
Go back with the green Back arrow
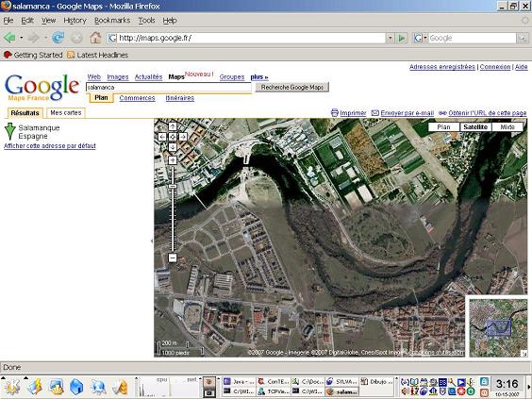[9, 38]
